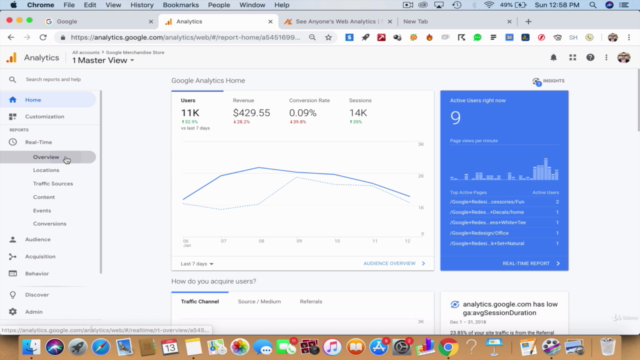The height and width of the screenshot is (360, 640).
Task: Click the search reports magnifier icon
Action: (x=13, y=80)
